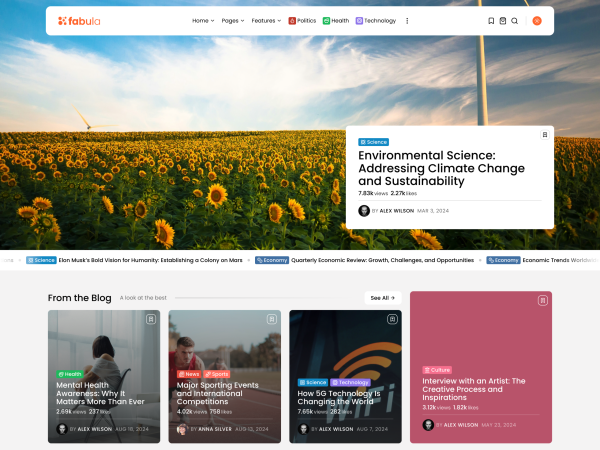Click the Health tag on Mental Health card
600x450 pixels.
click(70, 374)
